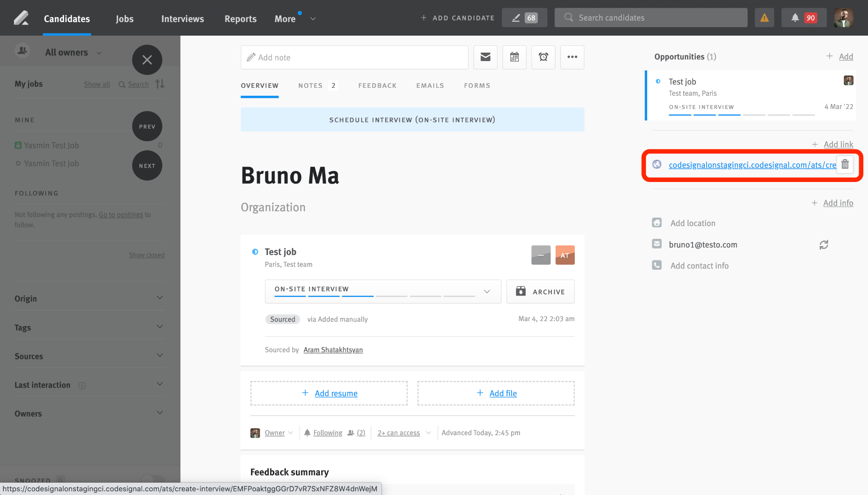Image resolution: width=868 pixels, height=495 pixels.
Task: Click the email envelope icon beside Add note
Action: point(485,57)
